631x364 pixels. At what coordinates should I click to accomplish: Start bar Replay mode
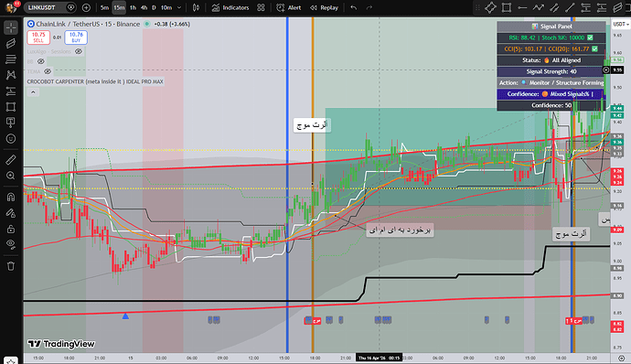324,7
